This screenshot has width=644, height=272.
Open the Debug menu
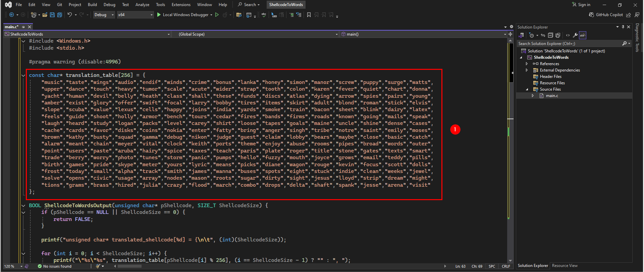point(109,5)
